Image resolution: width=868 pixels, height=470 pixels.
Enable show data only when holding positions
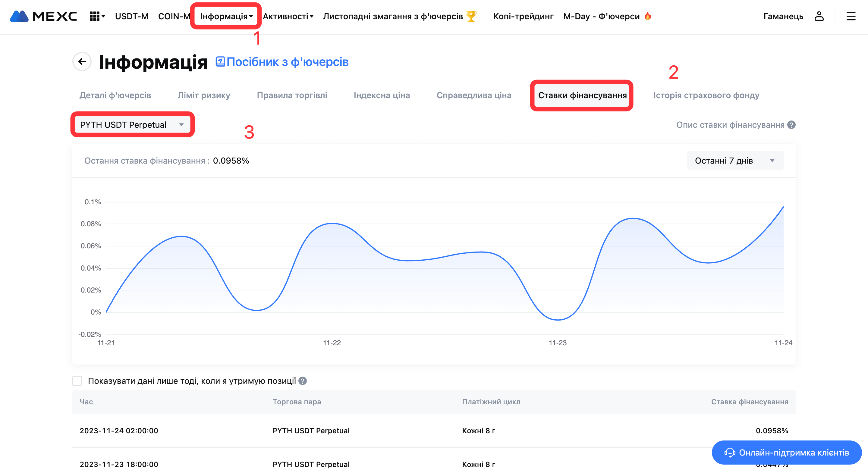click(x=77, y=381)
